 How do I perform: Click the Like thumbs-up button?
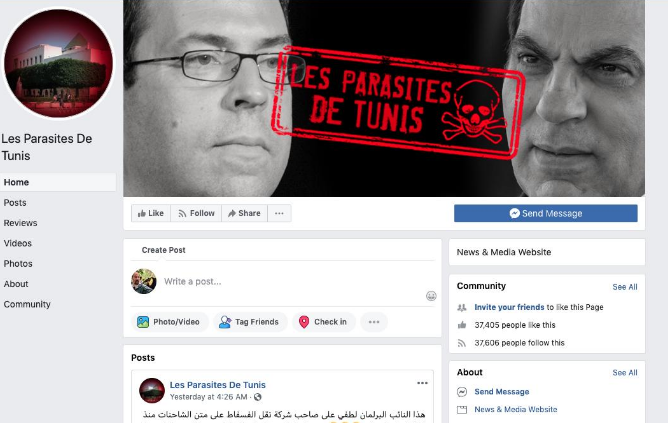pyautogui.click(x=151, y=213)
